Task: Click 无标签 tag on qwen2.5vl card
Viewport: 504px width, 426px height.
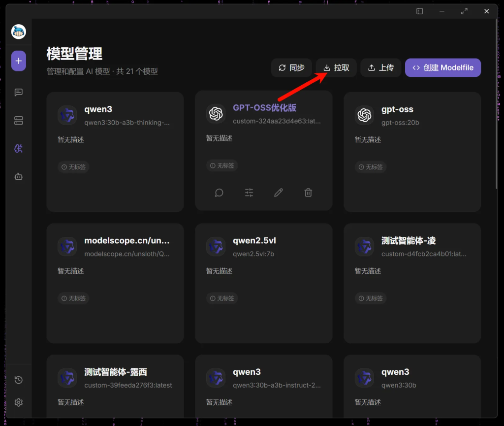Action: [x=222, y=298]
